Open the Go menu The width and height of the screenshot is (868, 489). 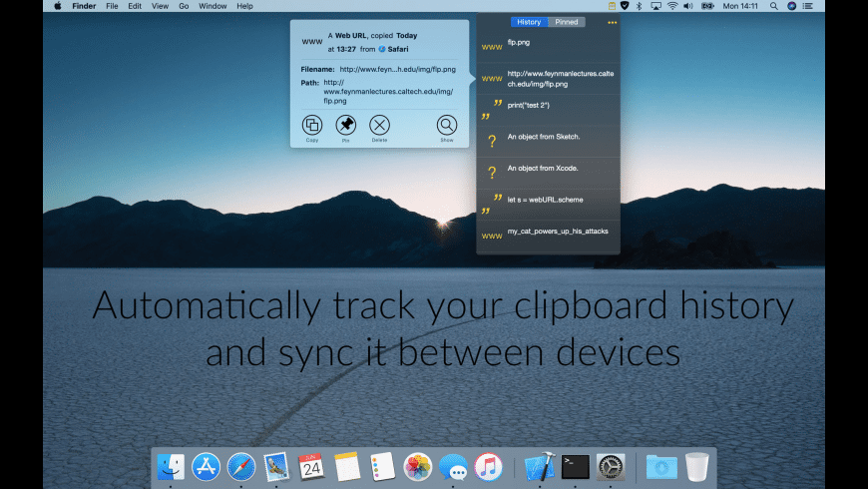click(x=184, y=6)
